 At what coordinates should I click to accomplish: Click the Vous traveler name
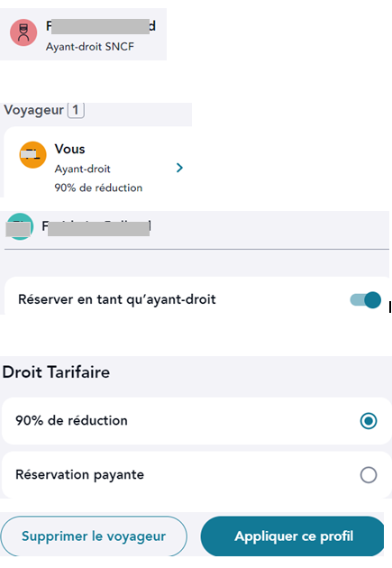(x=70, y=149)
